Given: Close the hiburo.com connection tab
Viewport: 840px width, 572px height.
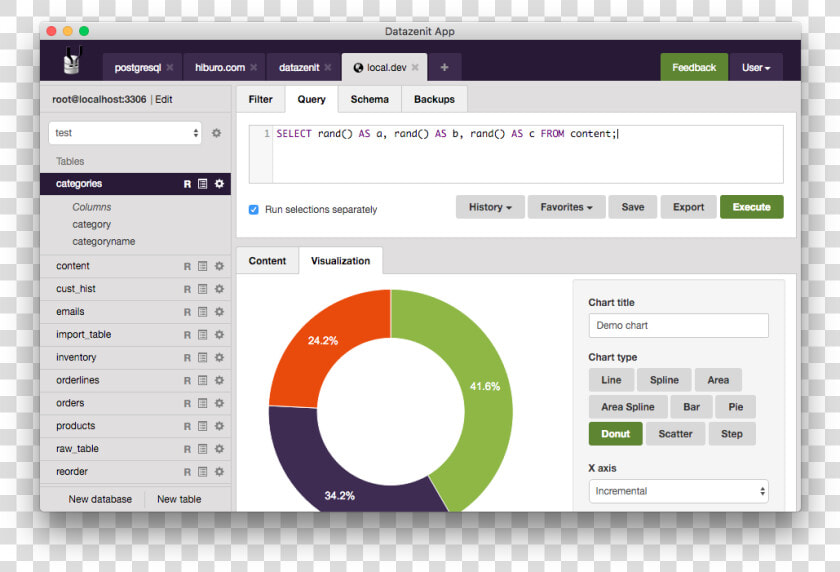Looking at the screenshot, I should point(253,67).
